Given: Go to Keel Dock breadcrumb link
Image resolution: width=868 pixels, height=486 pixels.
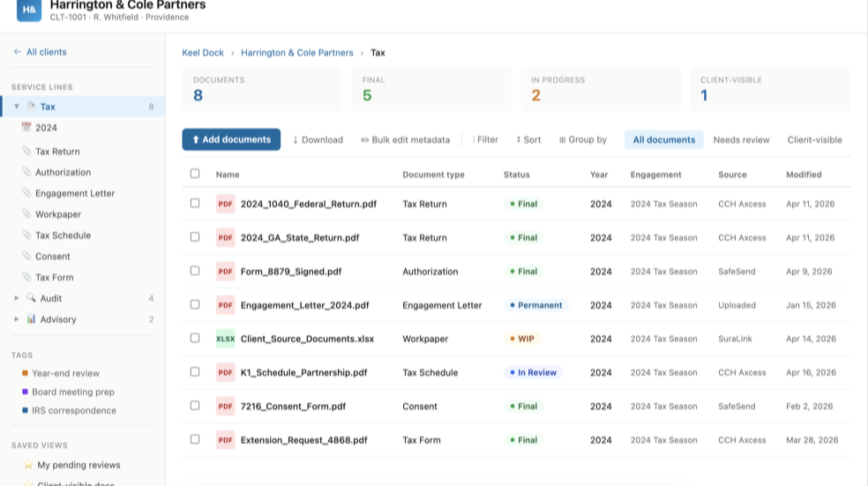Looking at the screenshot, I should coord(203,53).
